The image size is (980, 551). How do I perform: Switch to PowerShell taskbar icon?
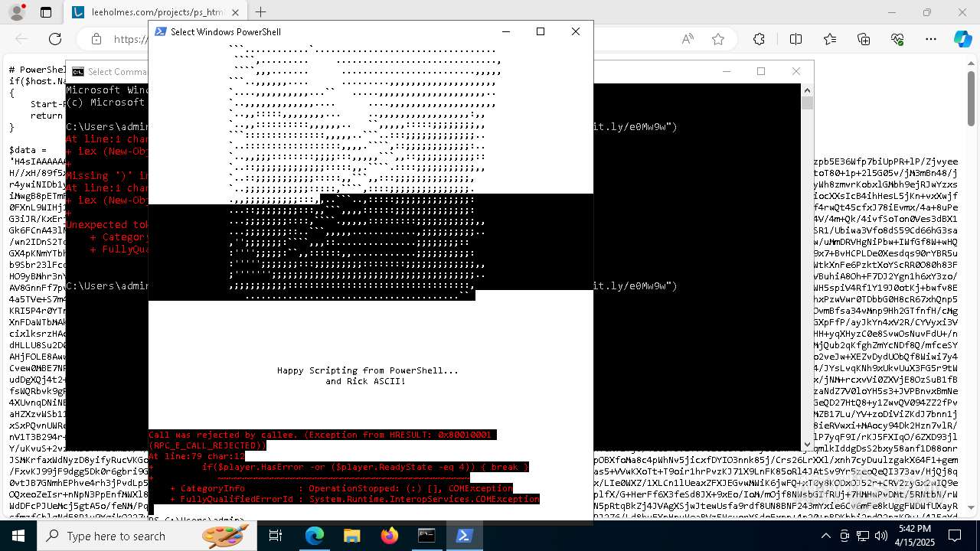(x=464, y=536)
